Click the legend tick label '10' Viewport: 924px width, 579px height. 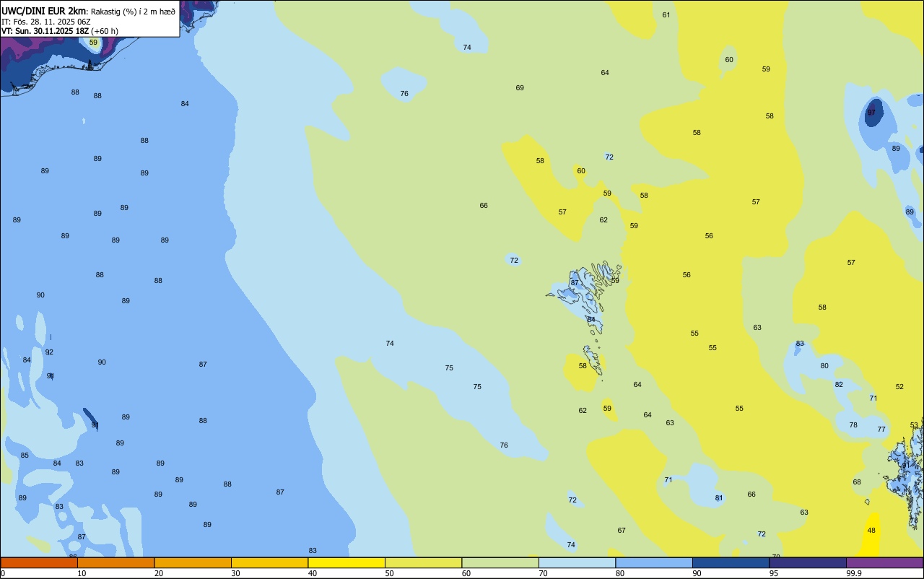[82, 573]
